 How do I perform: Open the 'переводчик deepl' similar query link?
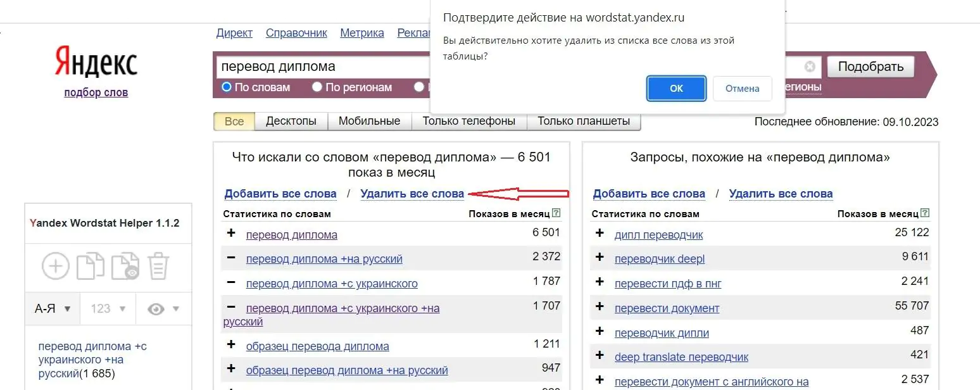(x=660, y=259)
